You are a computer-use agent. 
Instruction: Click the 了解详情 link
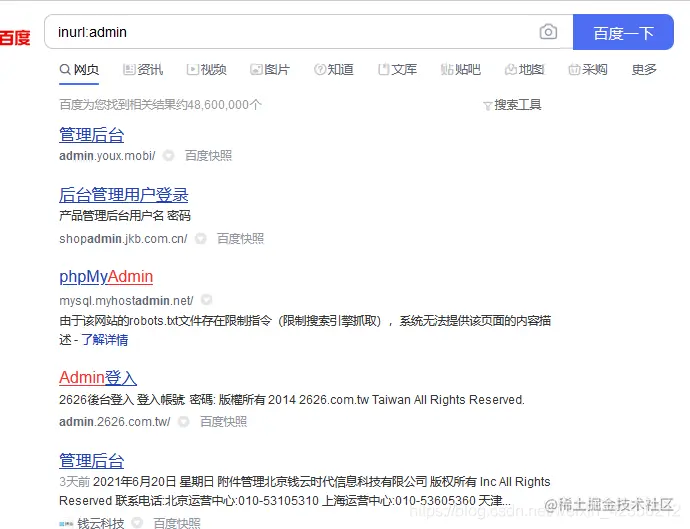[105, 340]
